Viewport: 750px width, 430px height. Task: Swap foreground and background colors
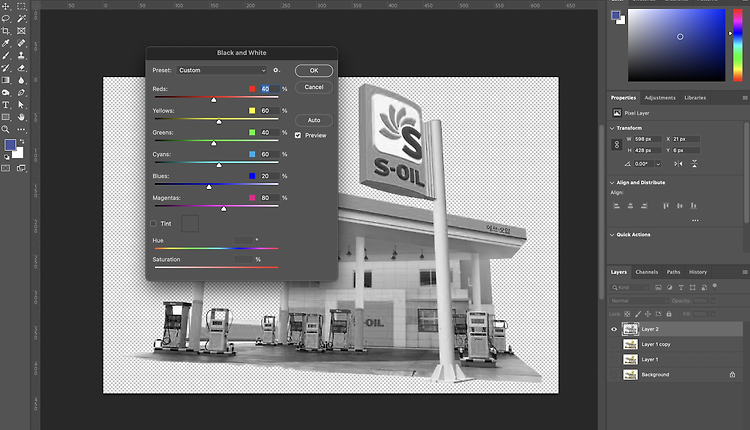[x=22, y=142]
